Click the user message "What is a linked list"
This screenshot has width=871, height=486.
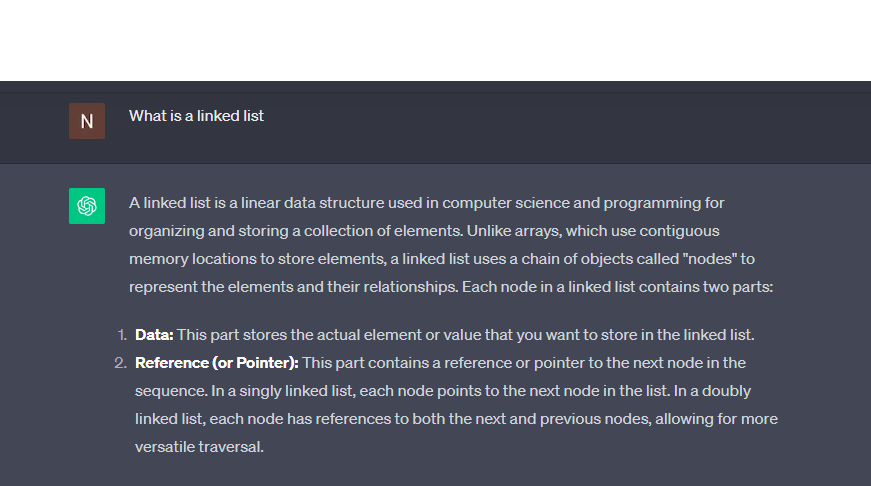[x=196, y=116]
